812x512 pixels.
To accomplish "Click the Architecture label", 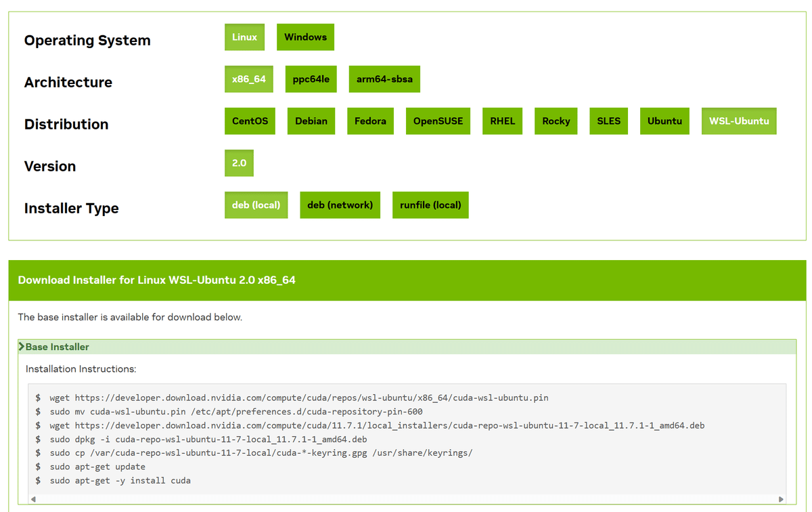I will click(x=68, y=83).
